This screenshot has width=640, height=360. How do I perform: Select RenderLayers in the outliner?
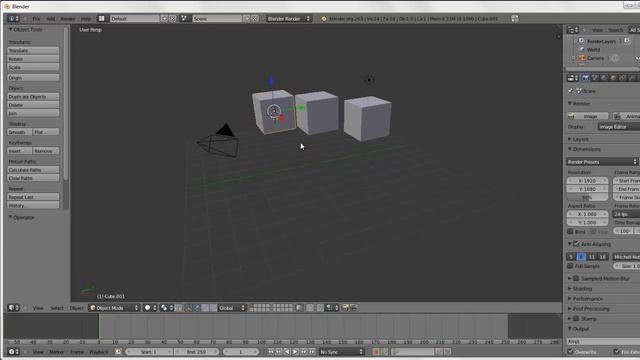601,41
